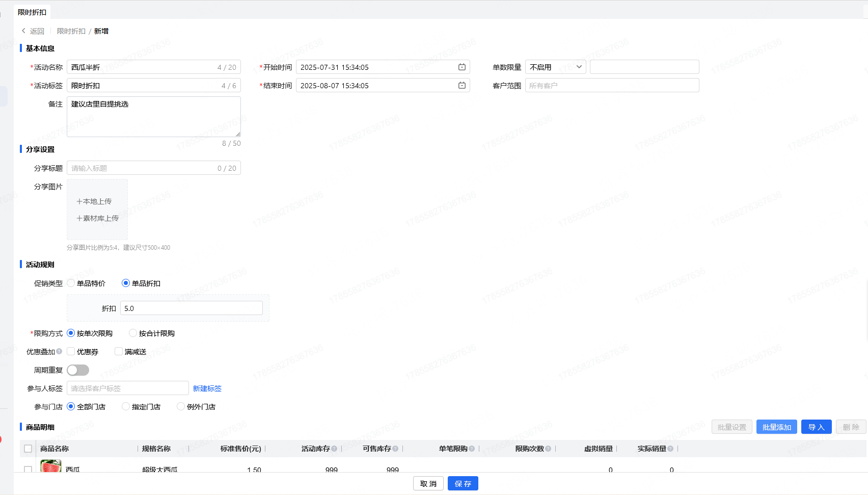Tick the select-all checkbox in product table header
868x495 pixels.
28,449
